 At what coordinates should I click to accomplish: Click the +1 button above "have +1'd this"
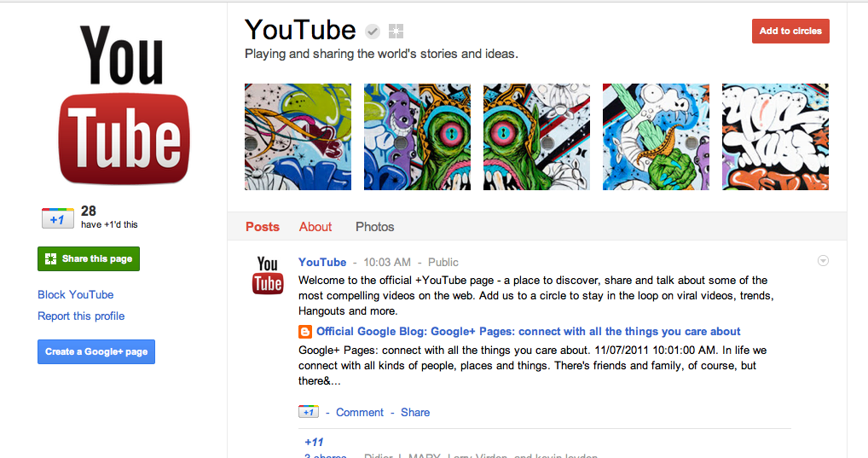click(58, 218)
